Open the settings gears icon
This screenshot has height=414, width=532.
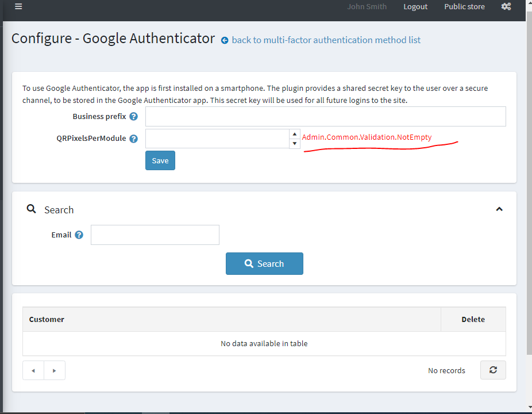506,6
